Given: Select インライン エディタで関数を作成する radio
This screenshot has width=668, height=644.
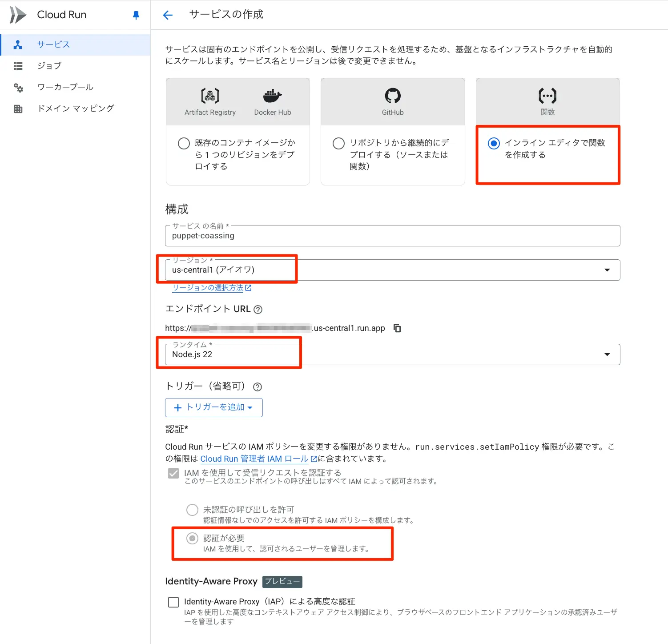Looking at the screenshot, I should (x=494, y=143).
